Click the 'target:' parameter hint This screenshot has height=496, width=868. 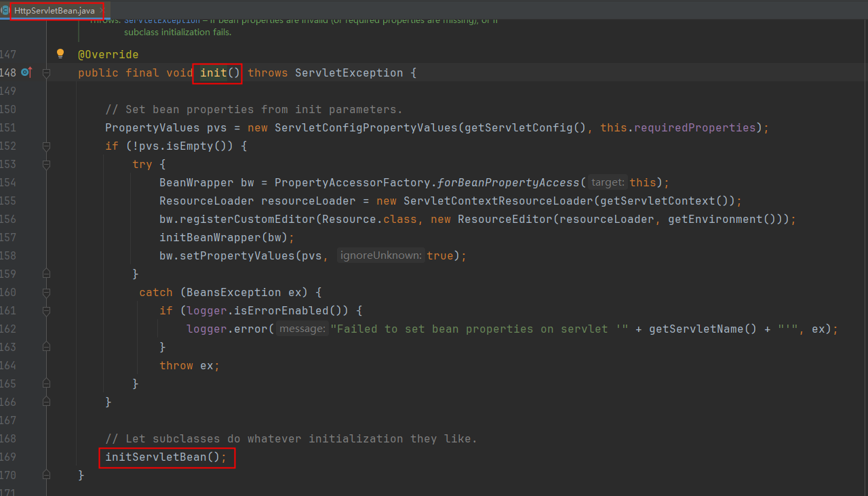point(607,182)
